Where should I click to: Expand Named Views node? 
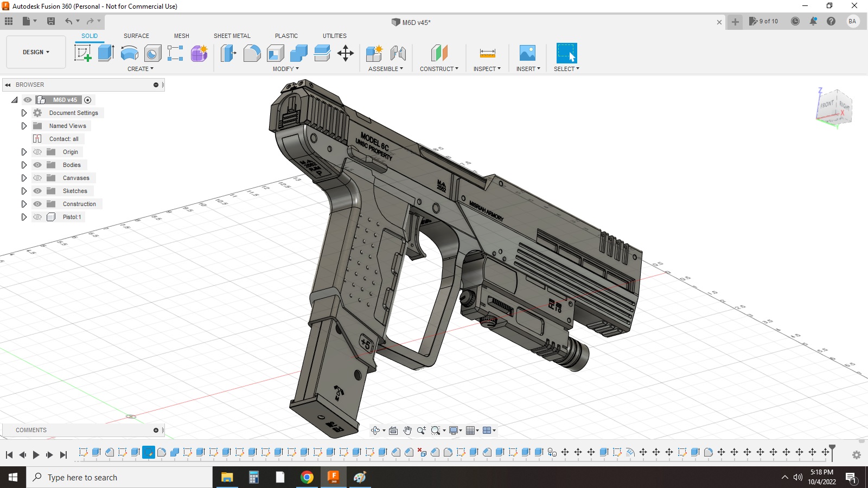click(x=24, y=126)
